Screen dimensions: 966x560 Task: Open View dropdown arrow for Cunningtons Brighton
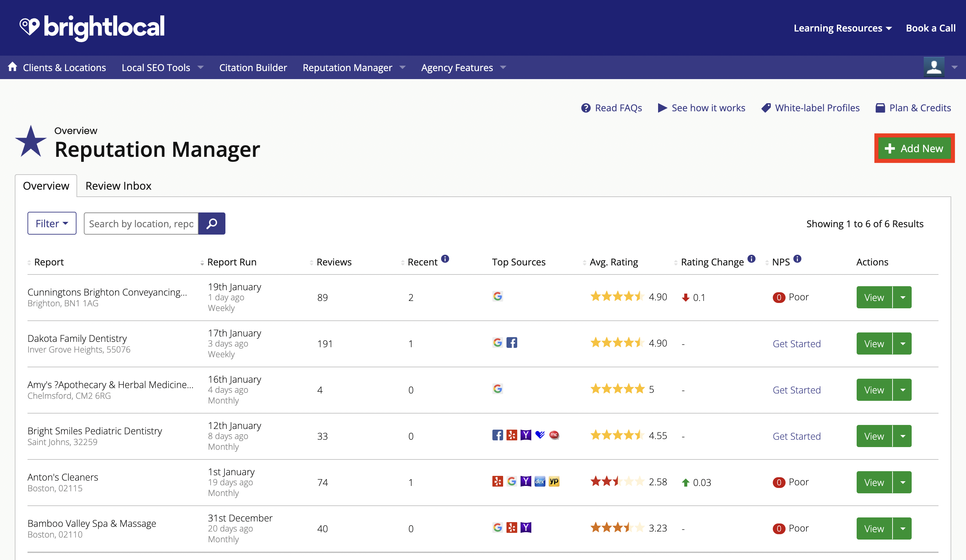903,297
